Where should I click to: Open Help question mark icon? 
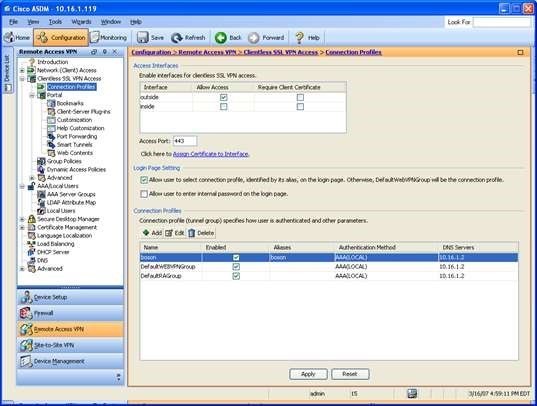pyautogui.click(x=300, y=38)
